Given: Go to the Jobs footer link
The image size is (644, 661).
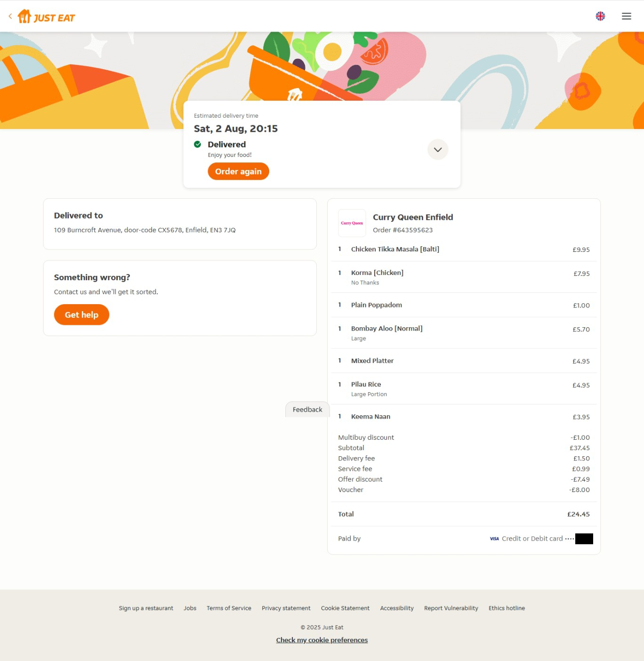Looking at the screenshot, I should click(x=190, y=608).
